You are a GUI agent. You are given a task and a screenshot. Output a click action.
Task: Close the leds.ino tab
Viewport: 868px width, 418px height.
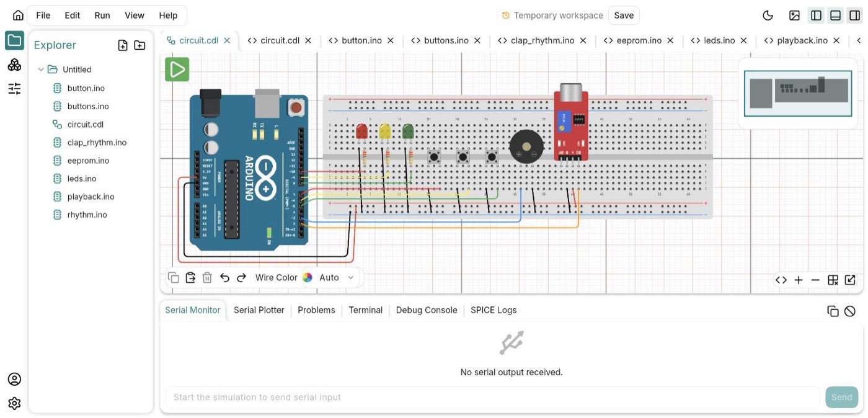tap(743, 40)
